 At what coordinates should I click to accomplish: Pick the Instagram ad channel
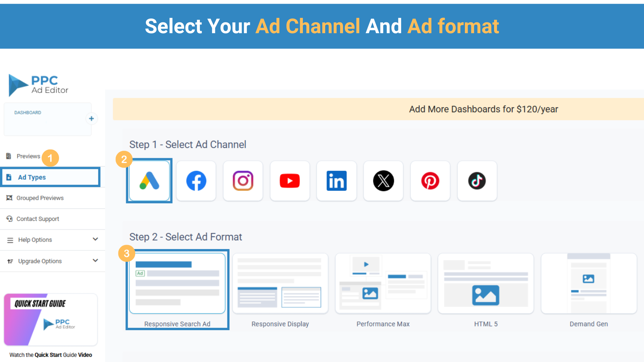pos(243,181)
